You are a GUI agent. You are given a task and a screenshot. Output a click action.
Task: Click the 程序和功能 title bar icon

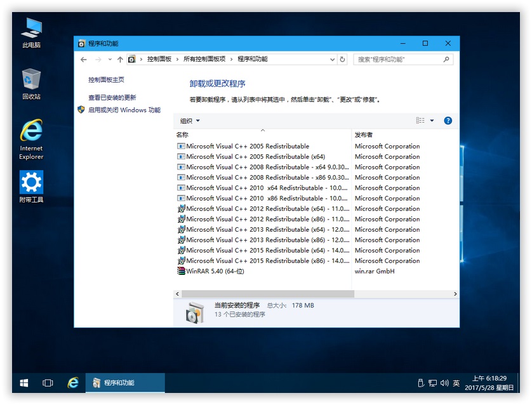tap(81, 43)
